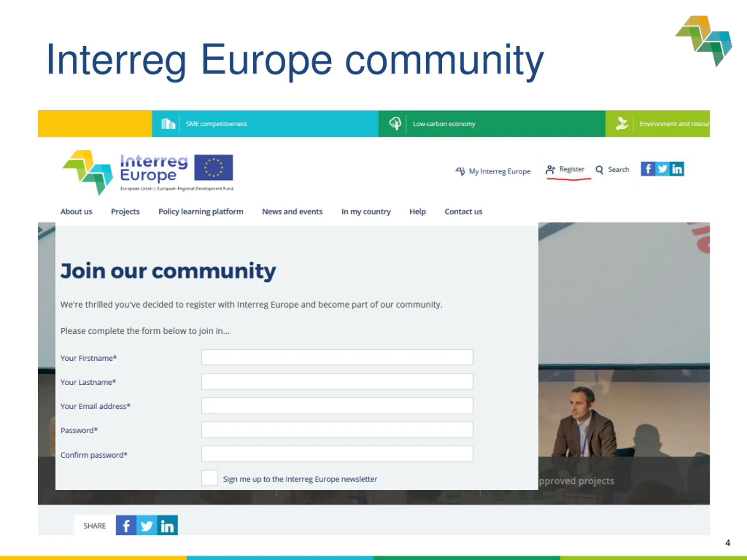
Task: Select the Low-carbon economy topic
Action: pos(492,124)
